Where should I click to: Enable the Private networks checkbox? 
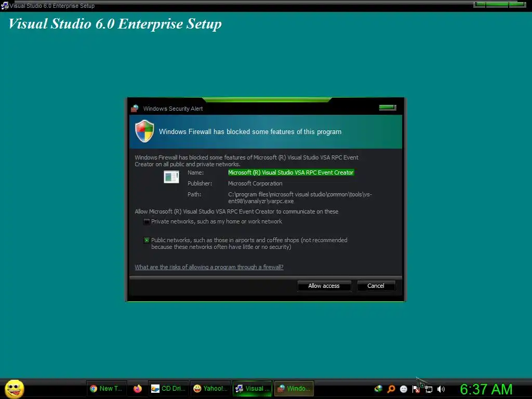(x=147, y=221)
